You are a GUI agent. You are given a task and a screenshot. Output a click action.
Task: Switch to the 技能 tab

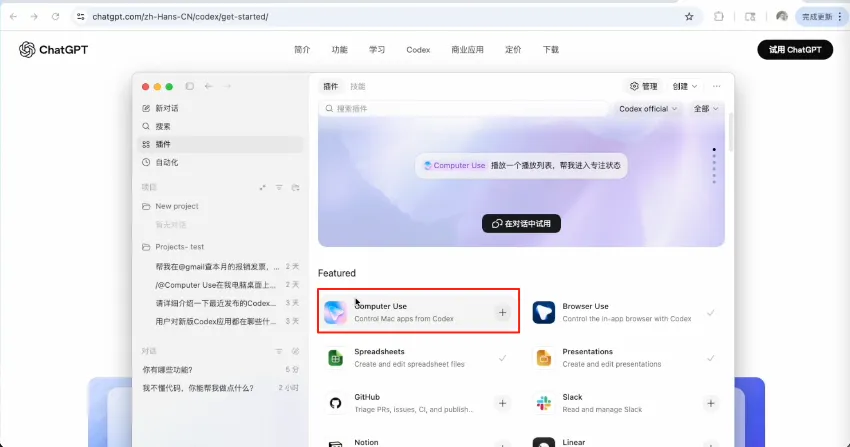[358, 86]
